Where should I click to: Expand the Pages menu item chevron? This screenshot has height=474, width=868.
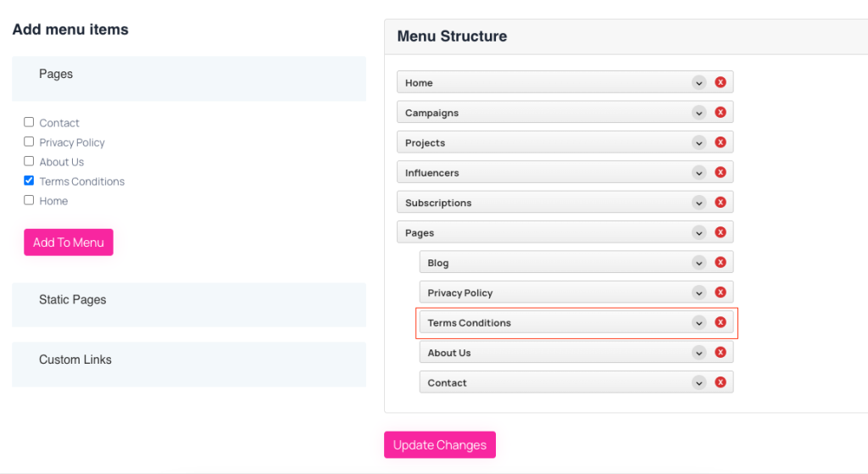click(699, 232)
